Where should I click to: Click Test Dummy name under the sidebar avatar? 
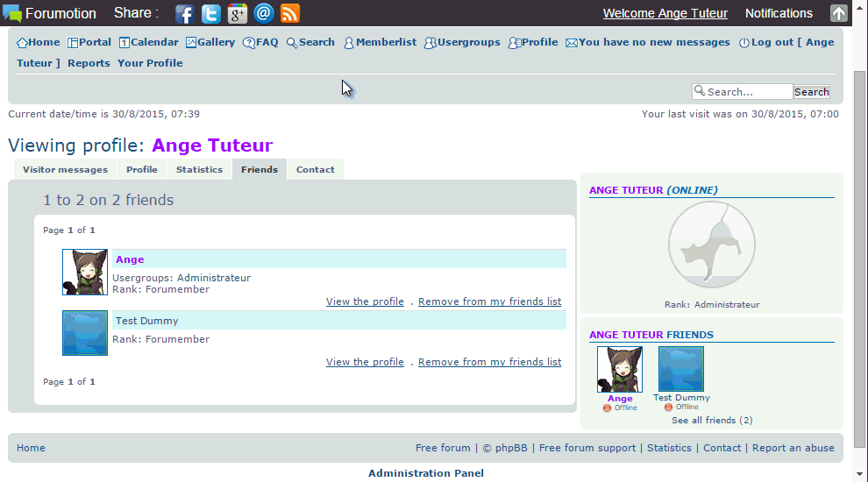click(681, 397)
